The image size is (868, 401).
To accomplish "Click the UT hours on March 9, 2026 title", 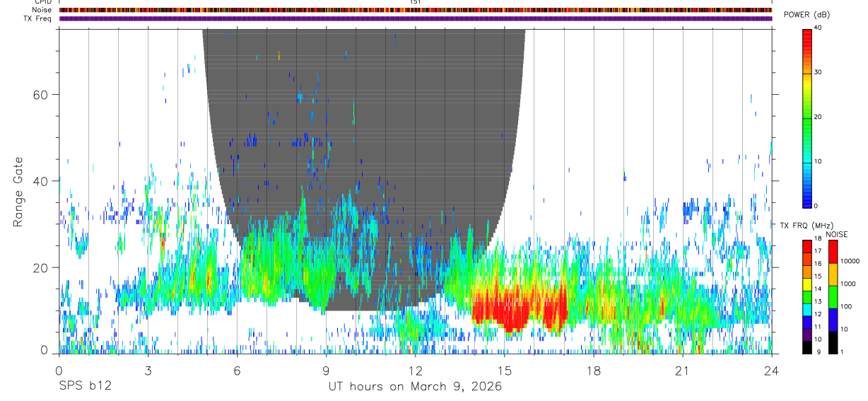I will tap(415, 387).
